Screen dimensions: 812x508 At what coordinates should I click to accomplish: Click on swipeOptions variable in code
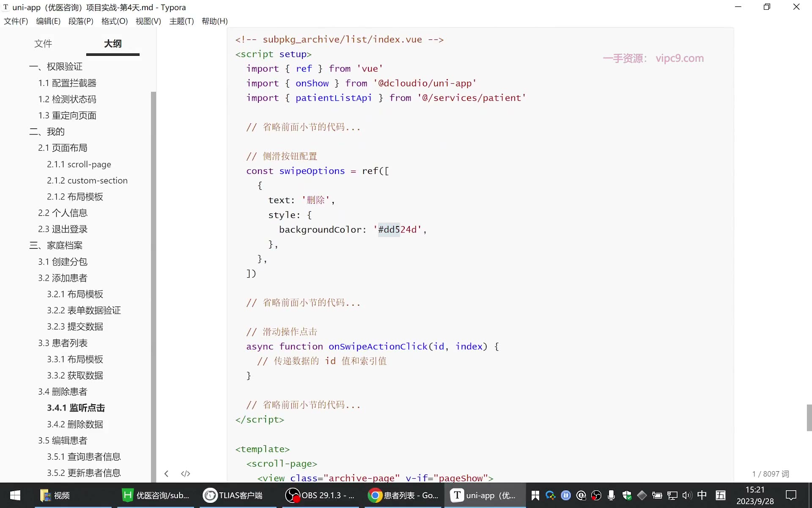pos(312,171)
